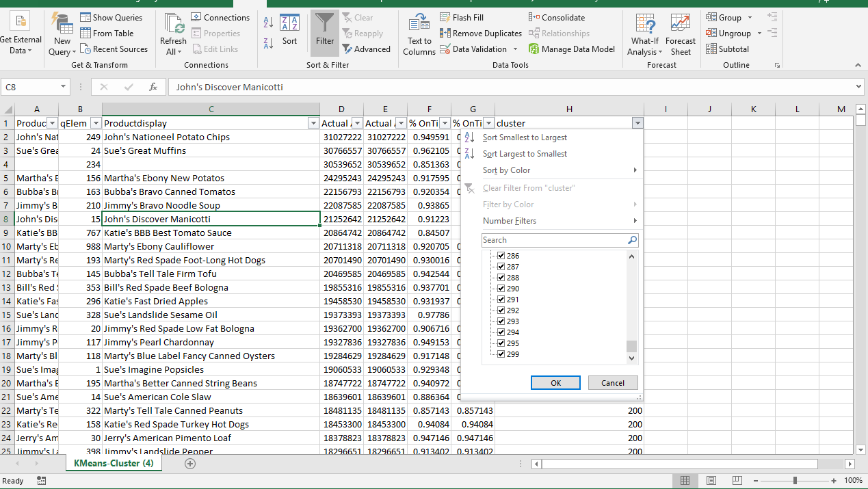Uncheck the 287 filter value

(501, 267)
